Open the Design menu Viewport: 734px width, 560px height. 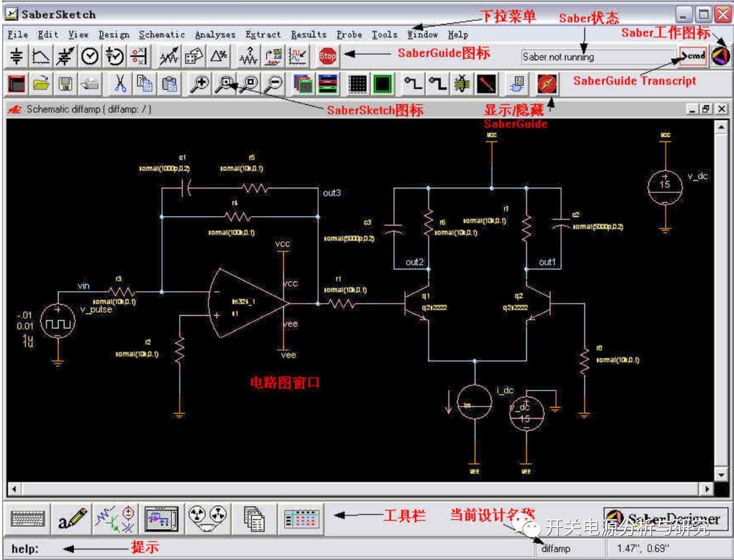tap(114, 34)
